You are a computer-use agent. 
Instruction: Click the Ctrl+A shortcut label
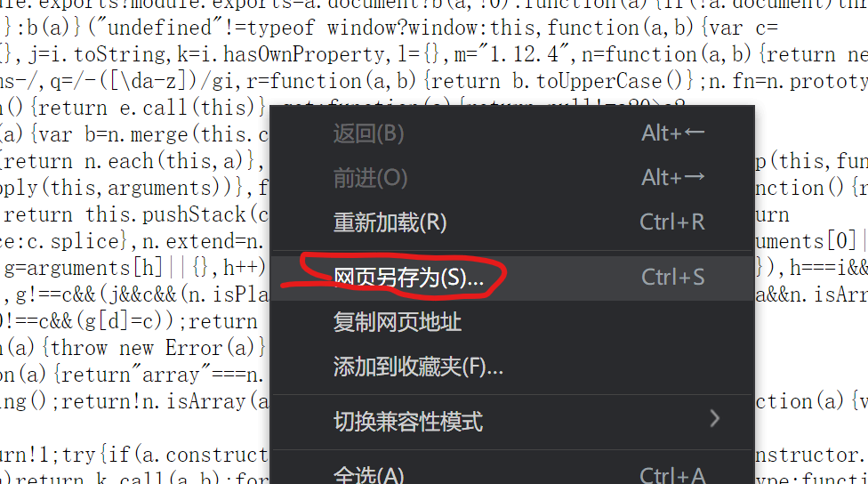coord(672,475)
